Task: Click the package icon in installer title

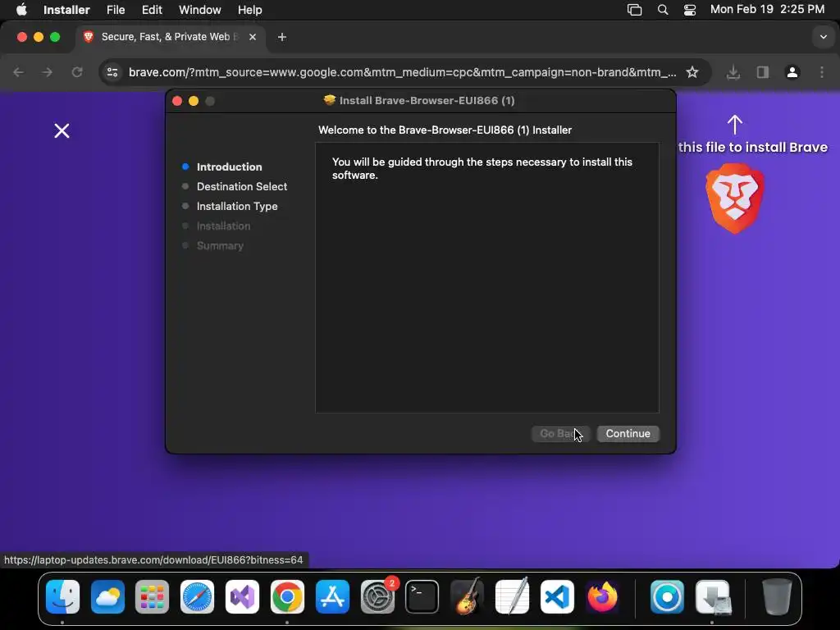Action: [330, 100]
